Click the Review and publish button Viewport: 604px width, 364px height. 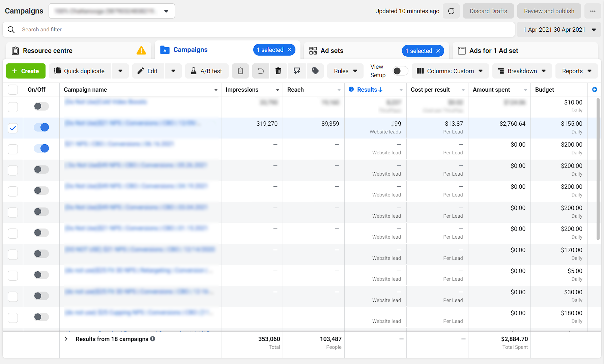coord(549,11)
